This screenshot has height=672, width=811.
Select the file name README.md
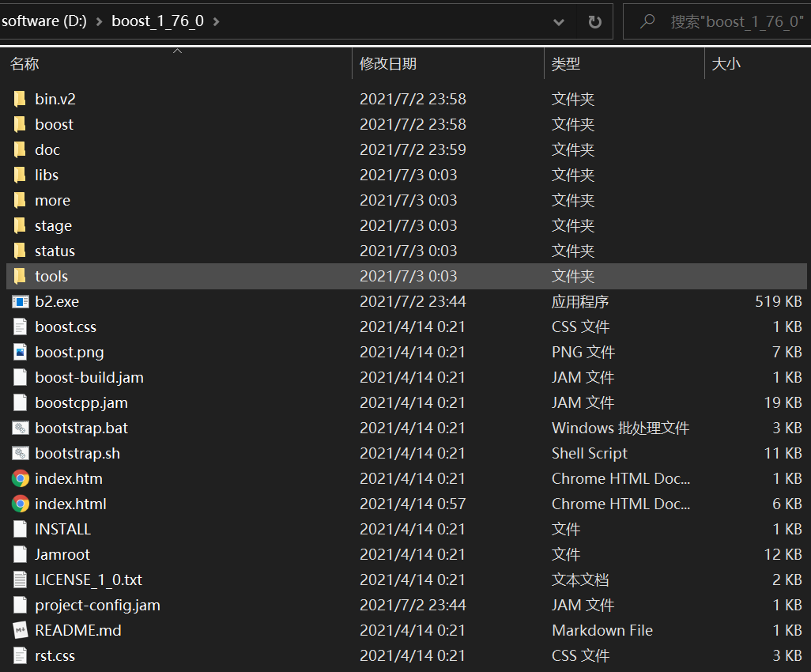(77, 631)
